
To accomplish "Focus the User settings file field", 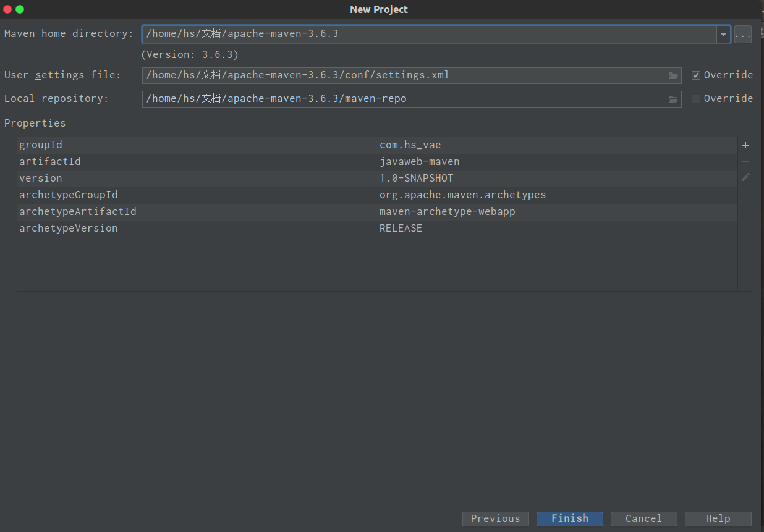I will click(412, 75).
